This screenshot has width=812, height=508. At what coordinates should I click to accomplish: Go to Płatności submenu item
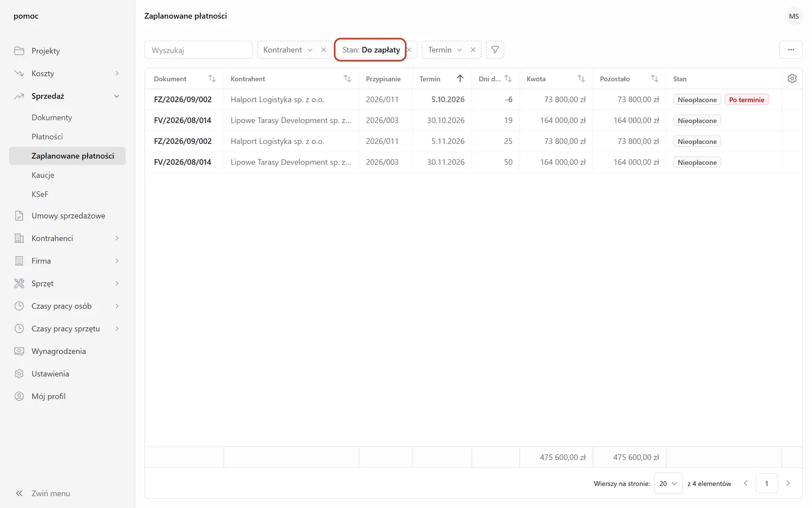tap(47, 137)
